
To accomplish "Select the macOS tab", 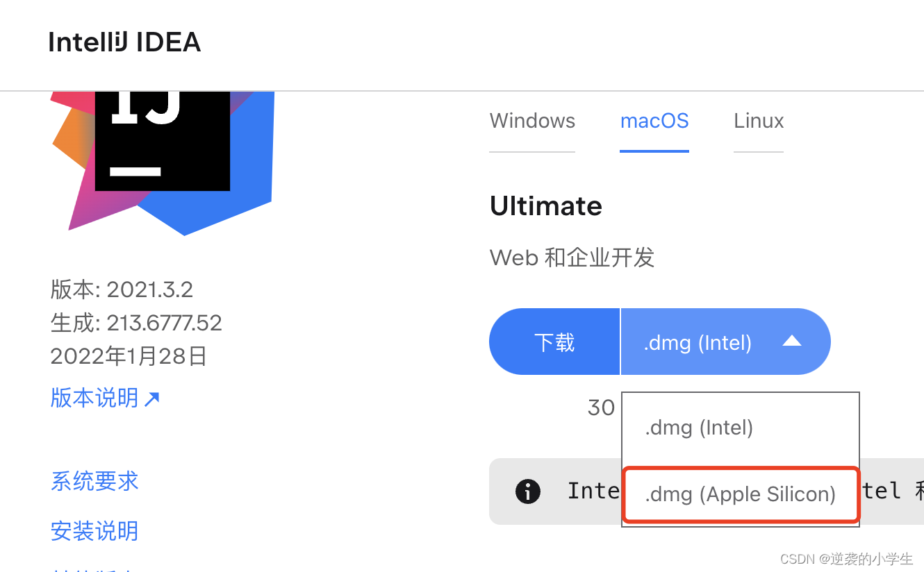I will (x=654, y=121).
